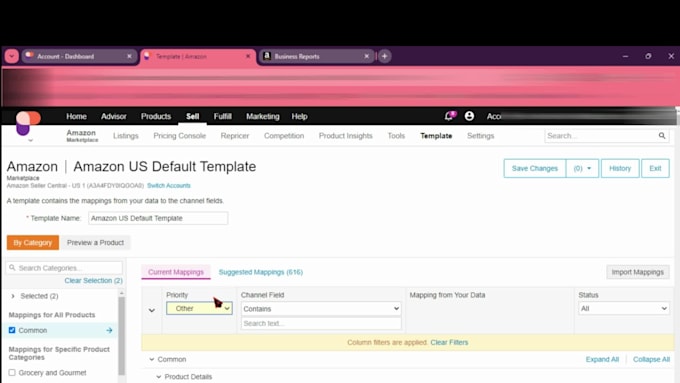Click the Clear Filters link

pyautogui.click(x=449, y=342)
